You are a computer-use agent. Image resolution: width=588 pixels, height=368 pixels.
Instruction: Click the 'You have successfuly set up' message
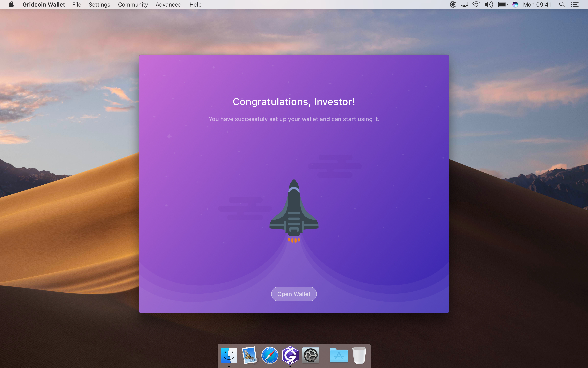[x=294, y=119]
